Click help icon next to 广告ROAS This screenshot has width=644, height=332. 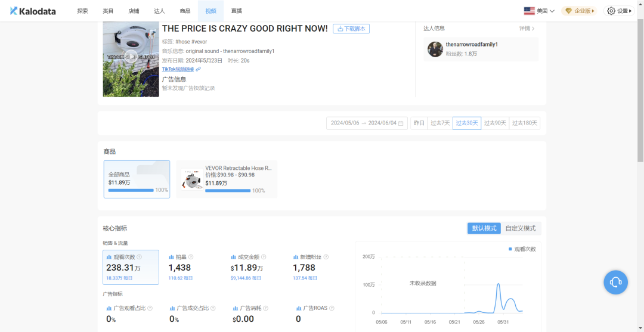pos(332,308)
